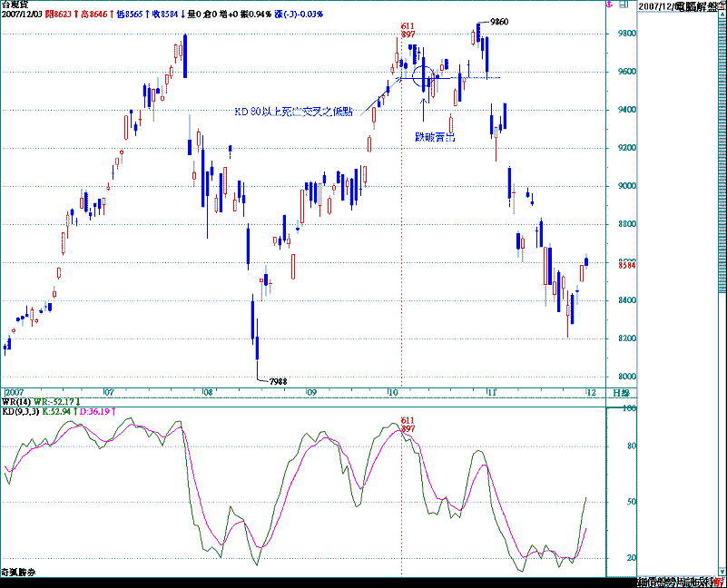The width and height of the screenshot is (727, 588).
Task: Select the 10 month marker on time axis
Action: click(x=393, y=392)
